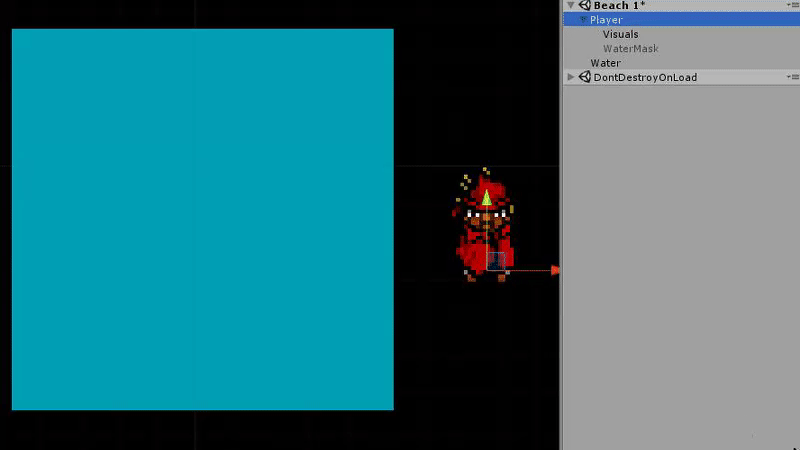Image resolution: width=800 pixels, height=450 pixels.
Task: Collapse the Player object foldout arrow
Action: [583, 19]
